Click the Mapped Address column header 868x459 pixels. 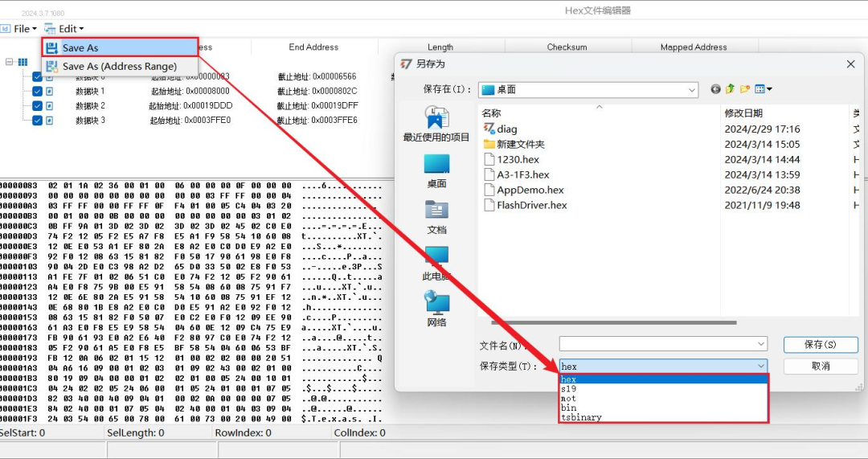[694, 47]
